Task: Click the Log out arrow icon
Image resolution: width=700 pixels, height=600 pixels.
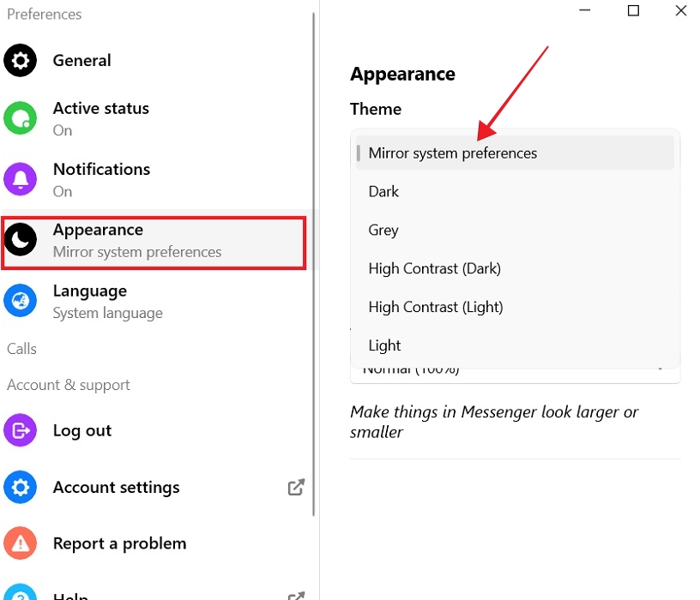Action: (21, 430)
